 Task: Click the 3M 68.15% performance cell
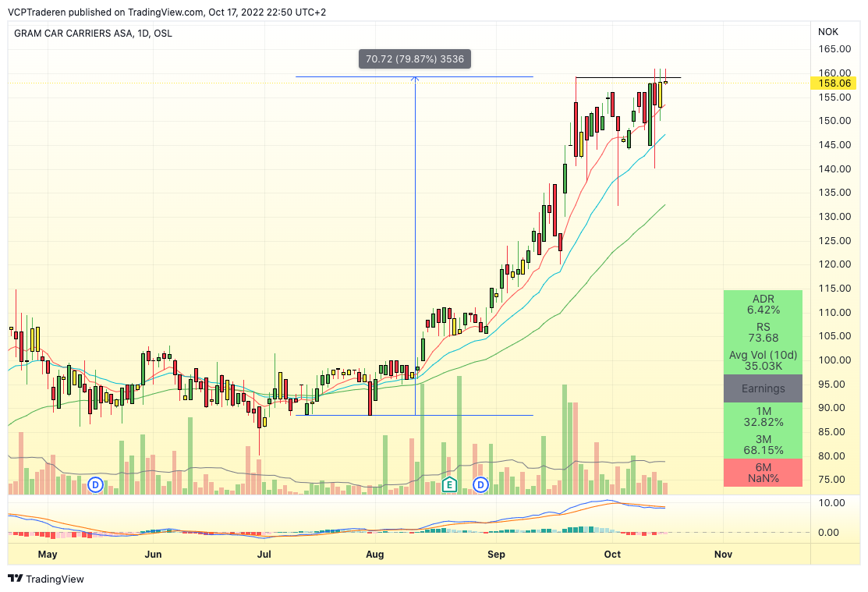(x=763, y=445)
